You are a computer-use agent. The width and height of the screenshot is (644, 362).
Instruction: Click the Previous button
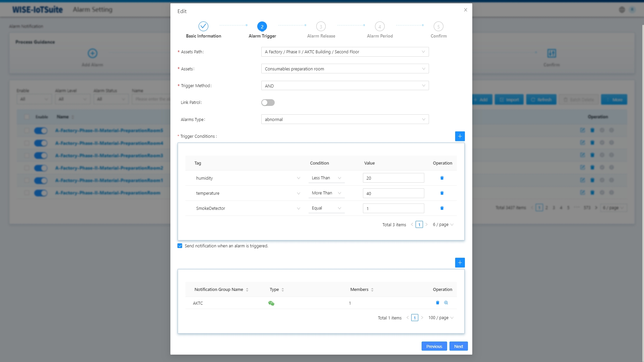434,346
